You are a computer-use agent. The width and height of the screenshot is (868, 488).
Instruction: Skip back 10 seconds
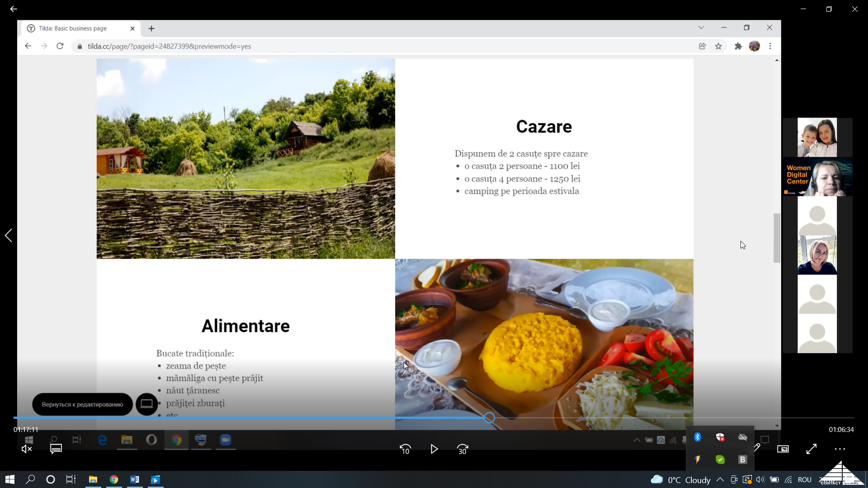(406, 449)
